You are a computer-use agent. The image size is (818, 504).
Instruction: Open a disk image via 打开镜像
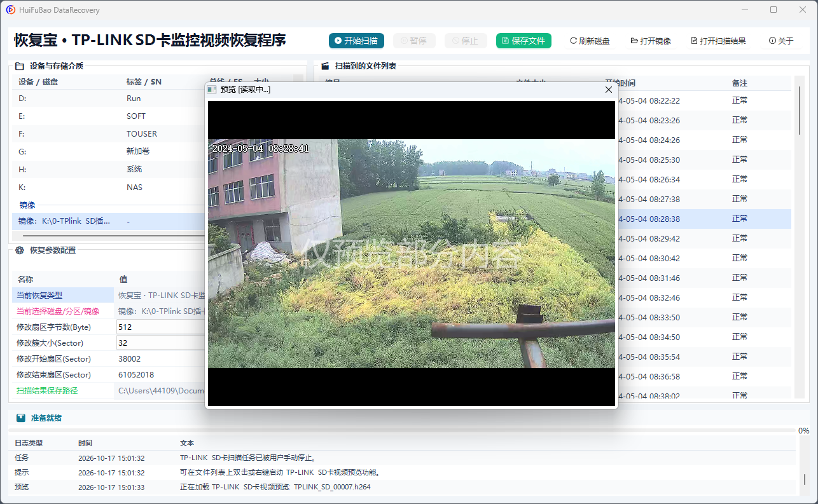point(651,41)
